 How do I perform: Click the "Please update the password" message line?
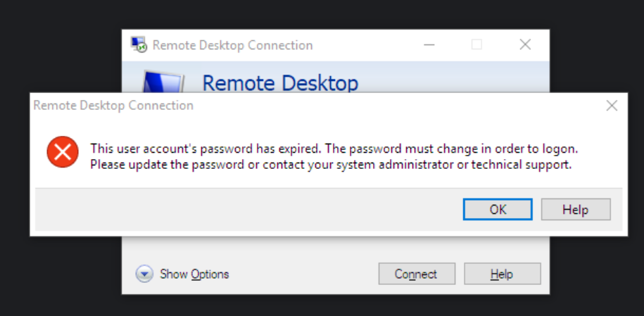(x=331, y=165)
